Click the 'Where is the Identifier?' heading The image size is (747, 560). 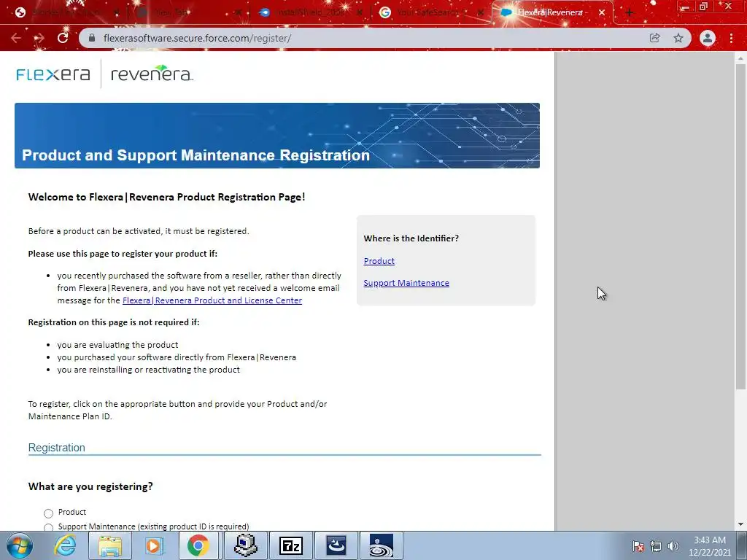411,238
